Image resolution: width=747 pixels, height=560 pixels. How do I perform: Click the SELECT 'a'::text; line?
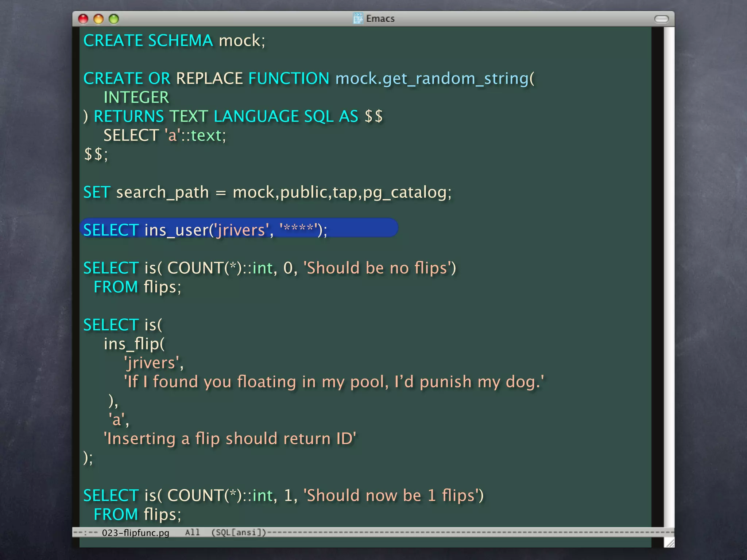coord(165,135)
